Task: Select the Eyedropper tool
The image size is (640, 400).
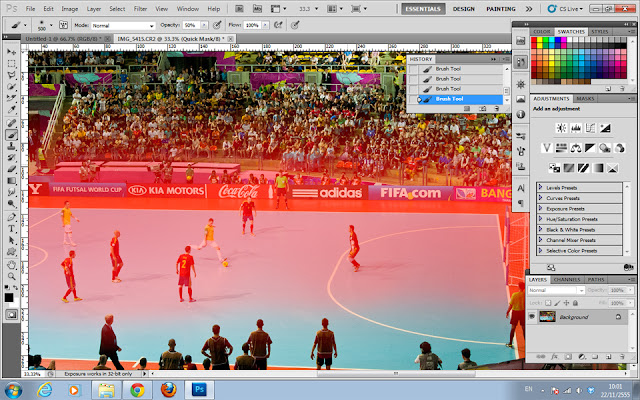Action: pyautogui.click(x=11, y=109)
